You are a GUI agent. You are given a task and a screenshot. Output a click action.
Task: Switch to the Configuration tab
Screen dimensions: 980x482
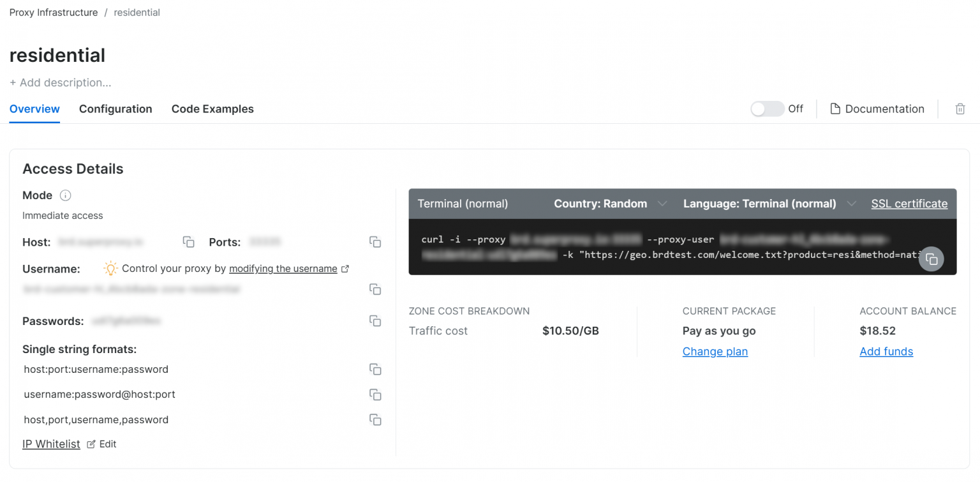[x=115, y=109]
